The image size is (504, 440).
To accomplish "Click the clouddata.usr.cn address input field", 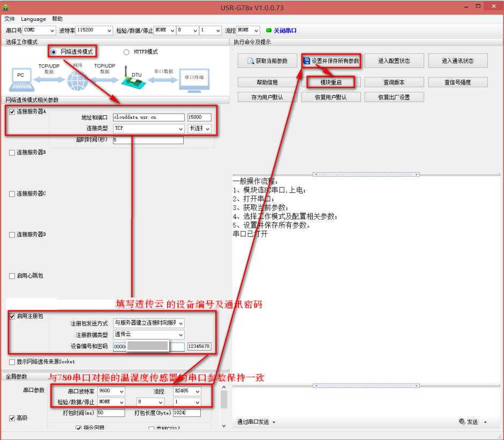I will [x=148, y=117].
